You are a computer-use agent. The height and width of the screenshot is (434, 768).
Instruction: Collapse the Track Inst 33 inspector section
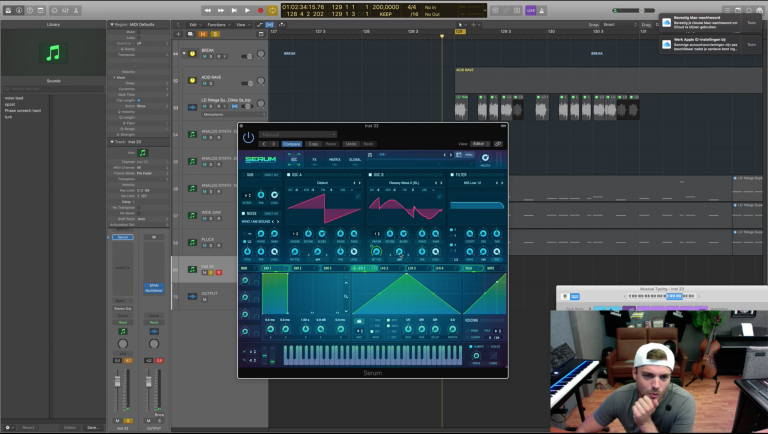click(112, 142)
